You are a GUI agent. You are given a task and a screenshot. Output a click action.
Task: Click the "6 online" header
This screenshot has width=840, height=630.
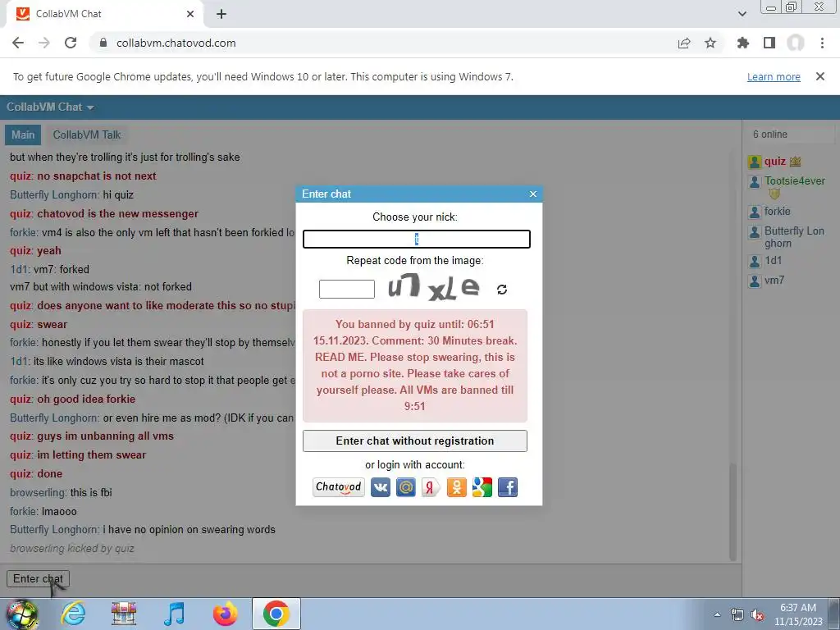tap(769, 135)
